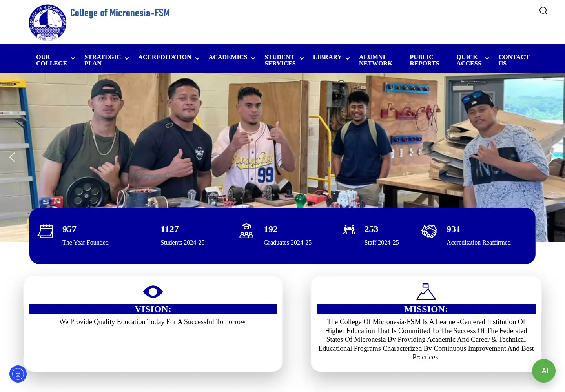The height and width of the screenshot is (392, 565).
Task: Open the green AI assistant button
Action: 544,371
